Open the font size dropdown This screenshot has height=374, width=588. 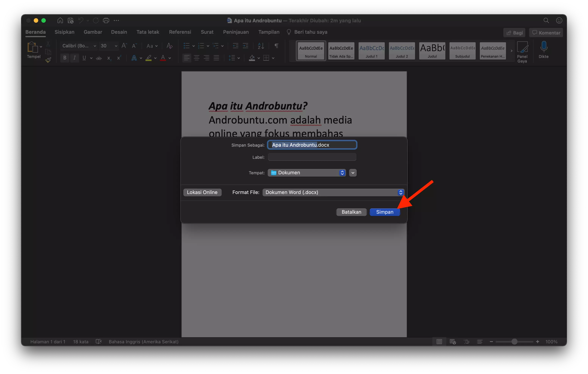tap(116, 46)
